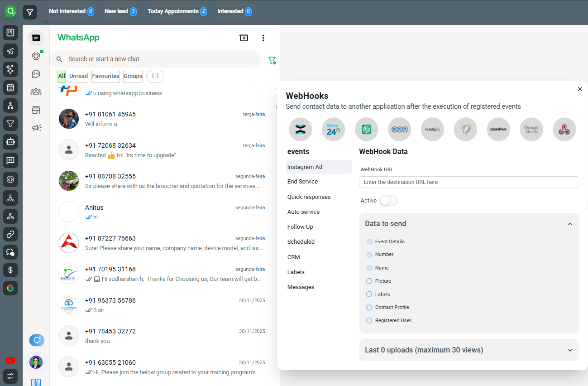
Task: Check the Picture option under Data to send
Action: 369,281
